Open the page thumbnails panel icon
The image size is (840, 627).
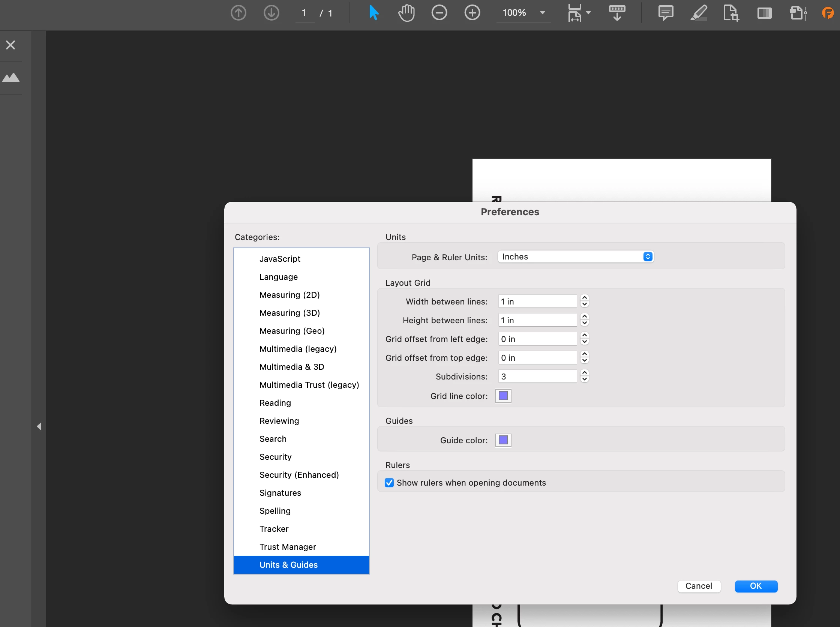11,78
